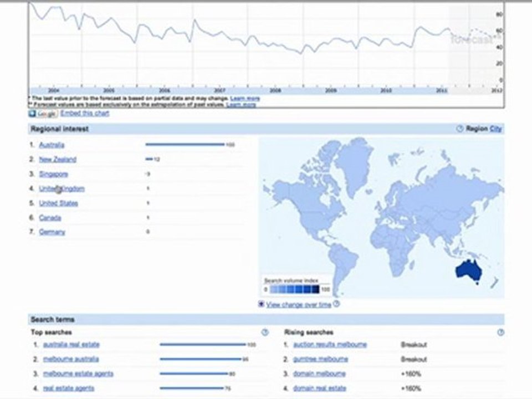Click the 2008 label on chart timeline
The image size is (532, 399).
pyautogui.click(x=275, y=90)
